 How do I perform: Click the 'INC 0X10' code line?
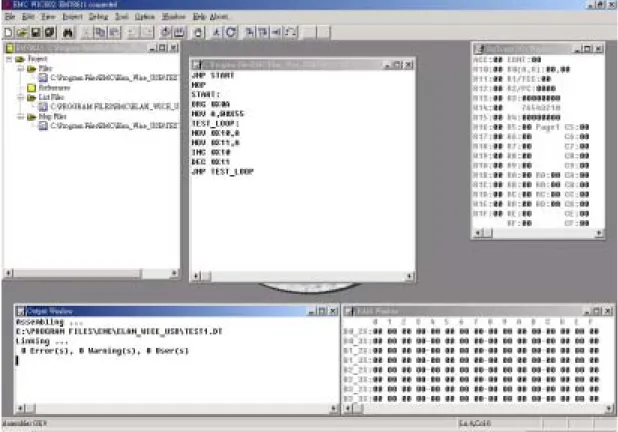coord(211,153)
